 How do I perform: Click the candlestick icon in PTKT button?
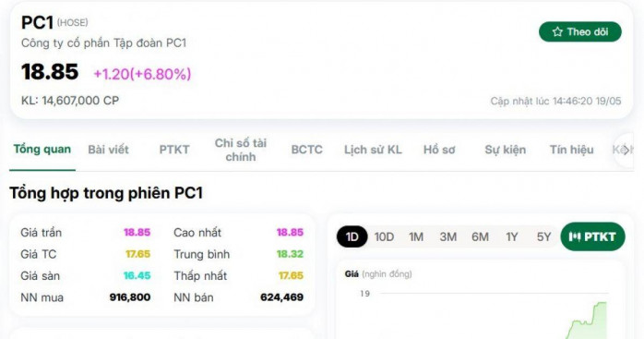coord(575,236)
